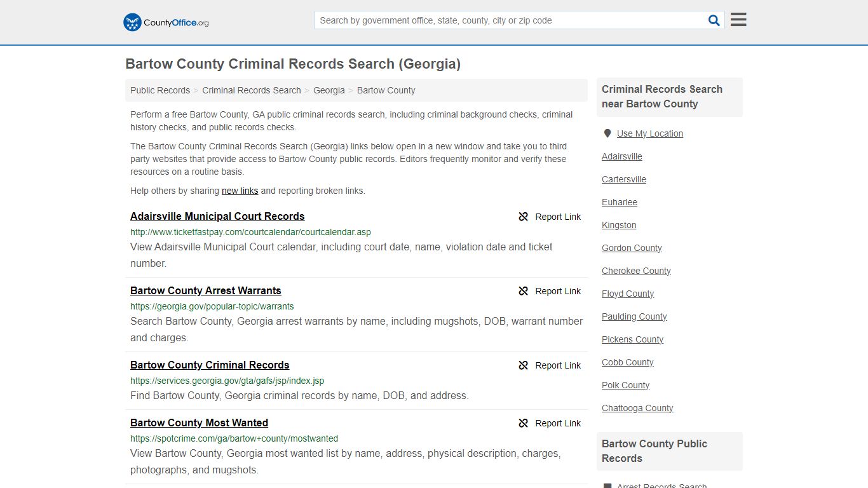Select Cartersville in sidebar
This screenshot has width=868, height=488.
click(624, 179)
